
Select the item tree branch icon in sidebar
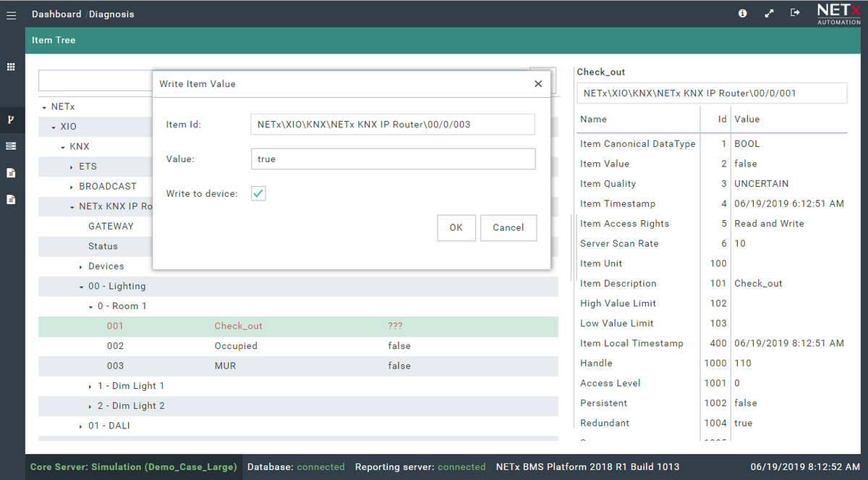coord(11,119)
